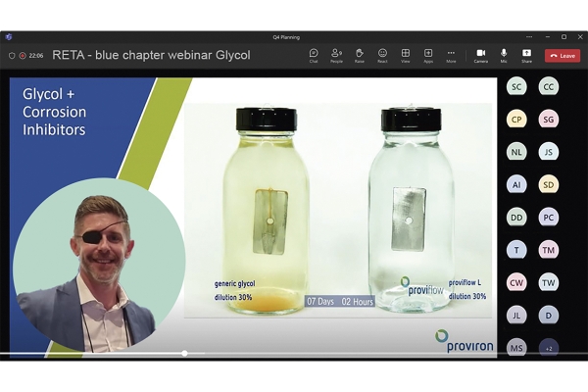
Task: Toggle the Camera on or off
Action: 481,56
